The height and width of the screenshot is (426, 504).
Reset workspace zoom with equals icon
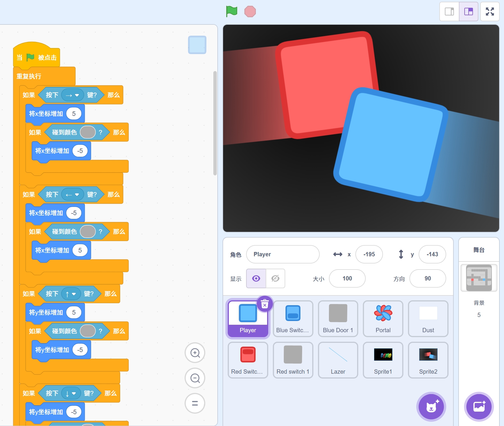(195, 403)
